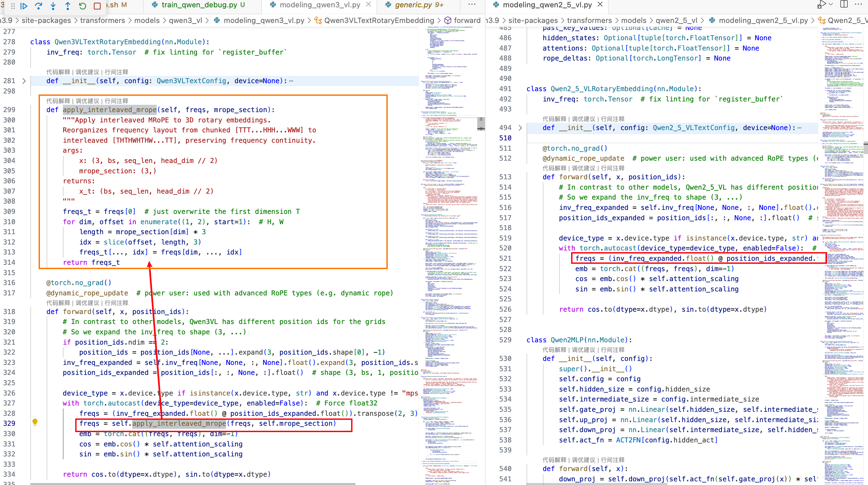Close the modeling_qwen2_5_vl.py tab

coord(600,4)
